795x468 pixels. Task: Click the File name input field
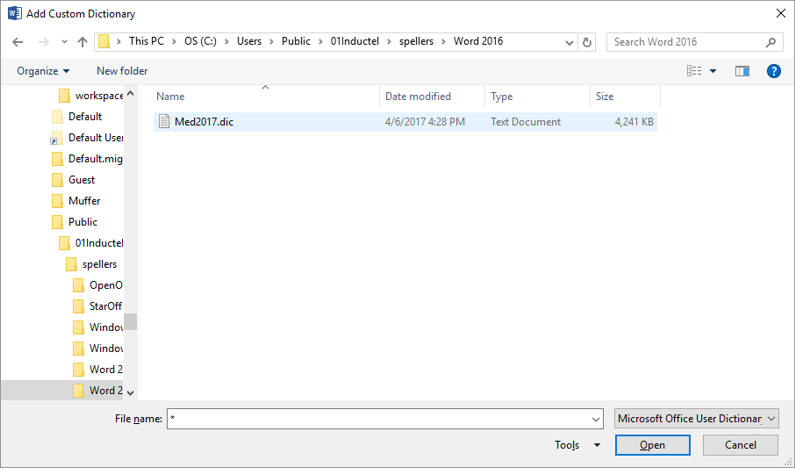tap(384, 418)
